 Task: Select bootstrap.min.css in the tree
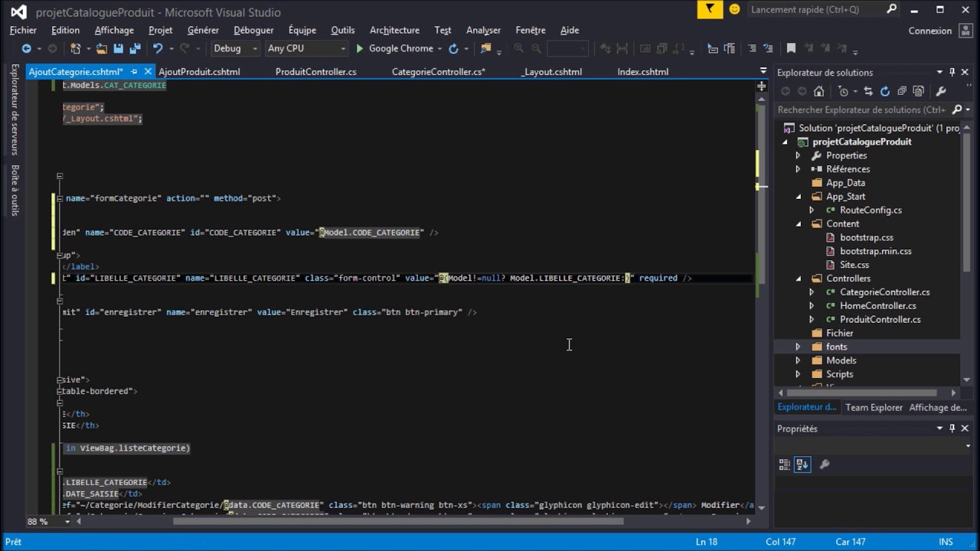(875, 251)
